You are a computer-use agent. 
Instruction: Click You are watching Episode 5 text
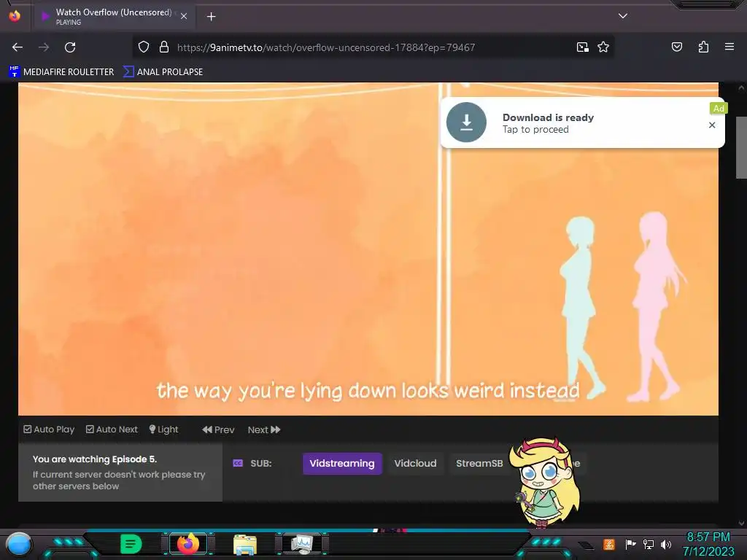pyautogui.click(x=95, y=459)
